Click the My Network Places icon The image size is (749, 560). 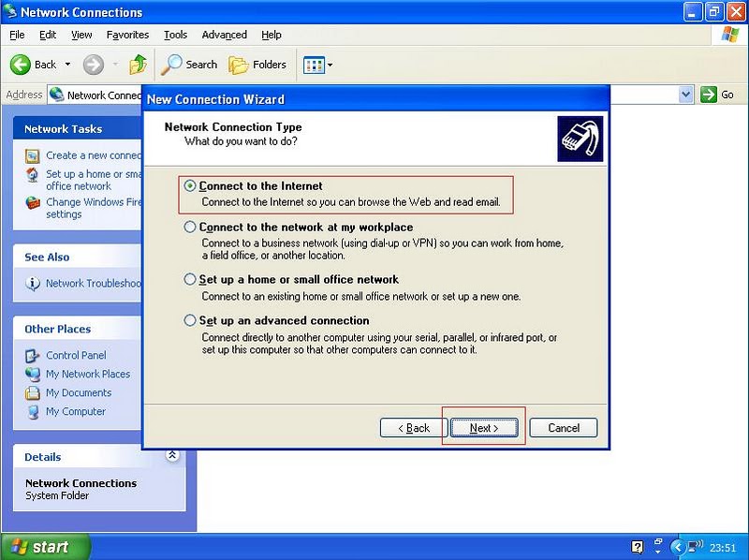[33, 375]
